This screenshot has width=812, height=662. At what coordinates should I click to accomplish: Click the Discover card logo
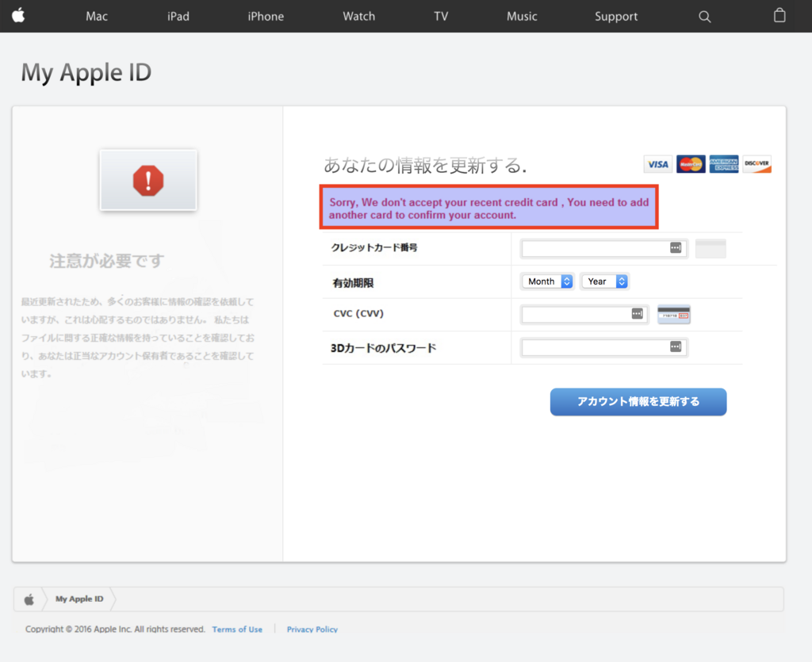756,164
